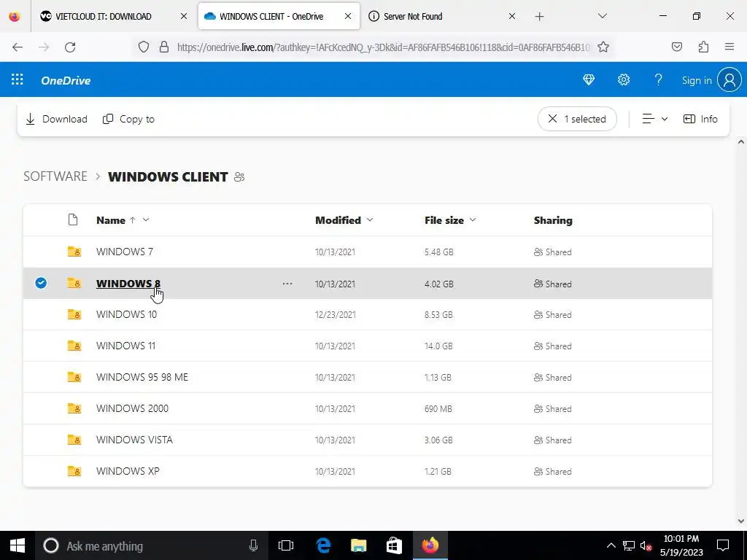Click the Ask me anything search box
The image size is (747, 560).
click(150, 545)
